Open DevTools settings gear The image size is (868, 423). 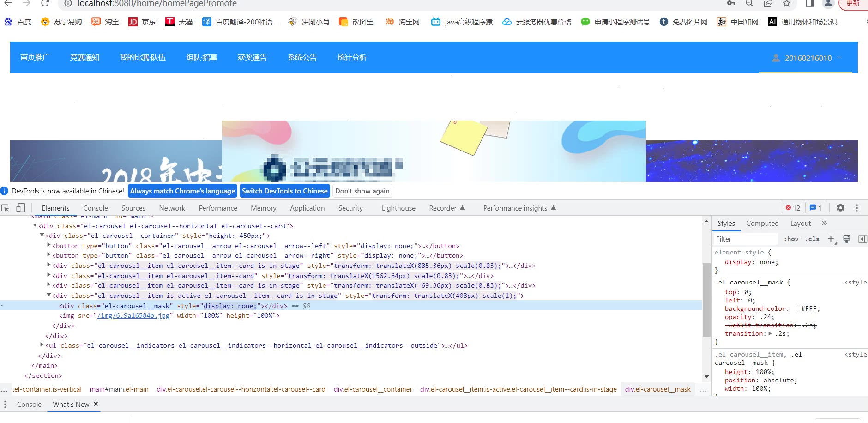(x=840, y=208)
